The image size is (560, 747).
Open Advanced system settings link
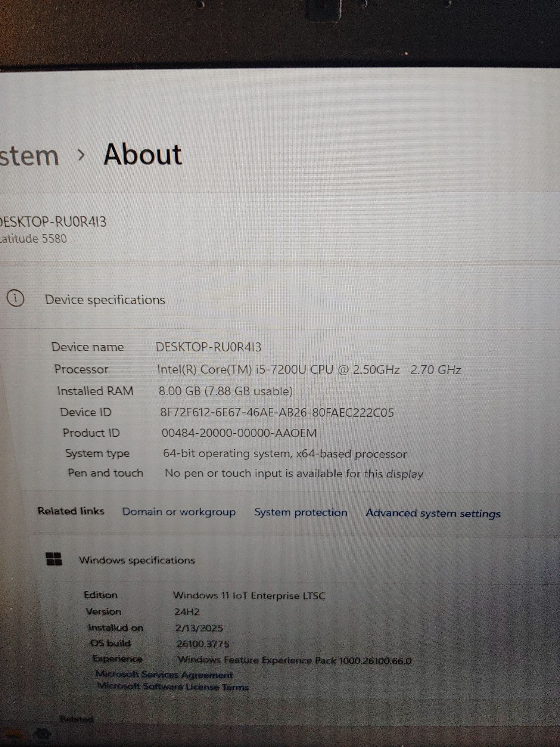click(433, 513)
